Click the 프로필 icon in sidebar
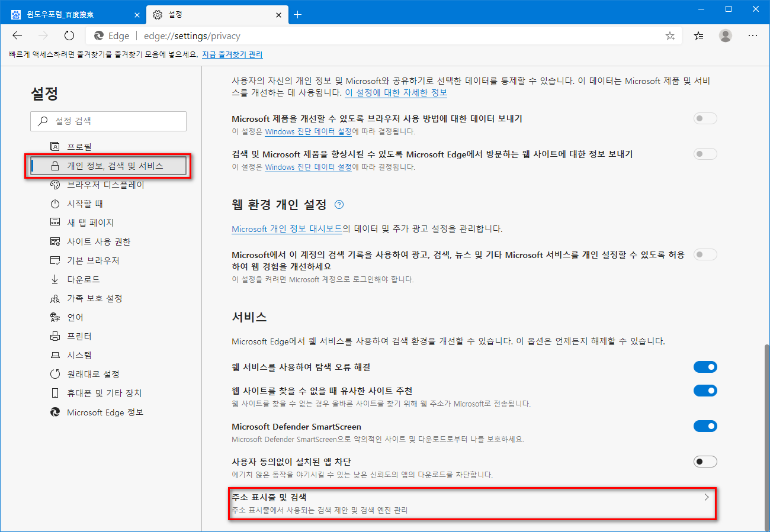 55,147
